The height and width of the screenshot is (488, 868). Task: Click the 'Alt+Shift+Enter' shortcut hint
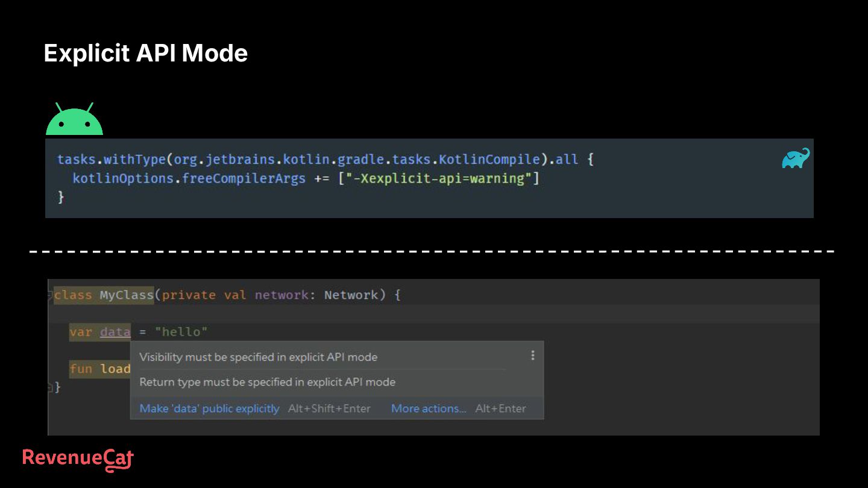pyautogui.click(x=329, y=408)
